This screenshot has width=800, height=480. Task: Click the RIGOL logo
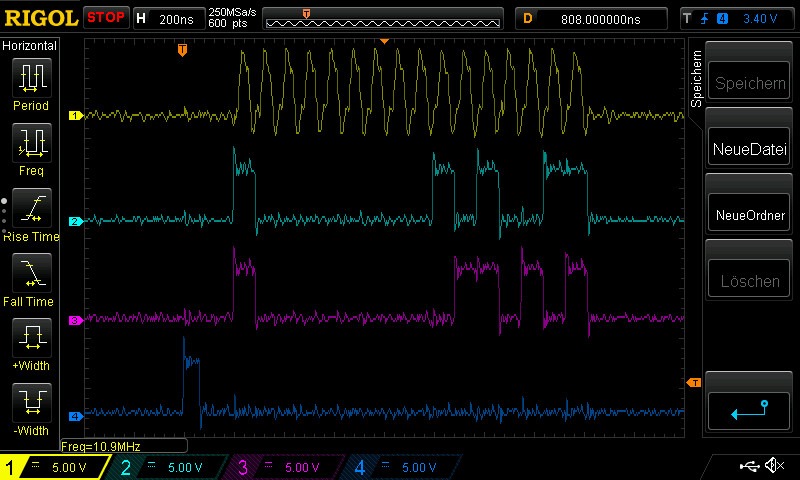[x=41, y=18]
